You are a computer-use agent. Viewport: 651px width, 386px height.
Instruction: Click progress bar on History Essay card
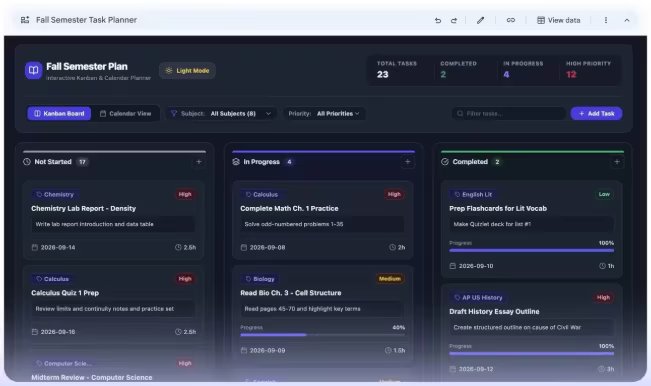[x=531, y=354]
